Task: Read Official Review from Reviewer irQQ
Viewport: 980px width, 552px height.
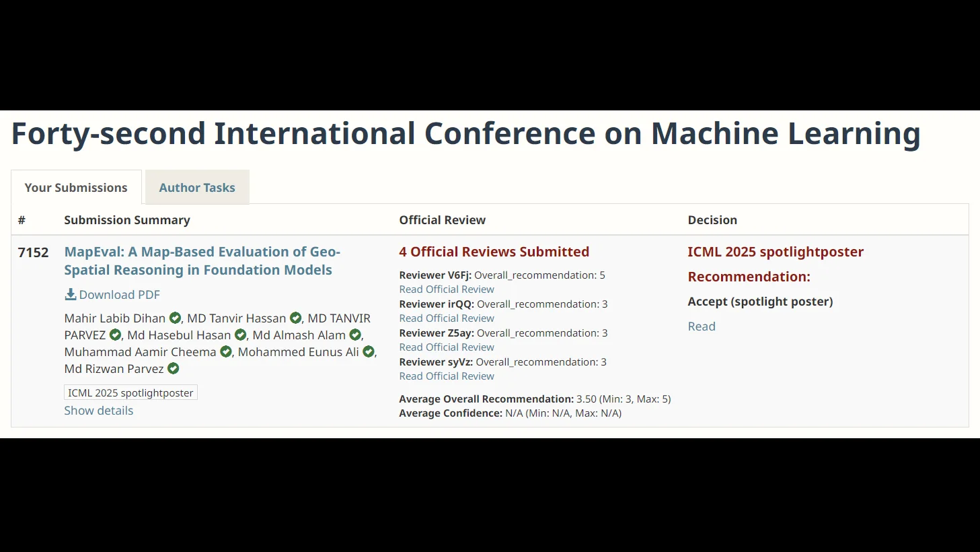Action: [x=447, y=318]
